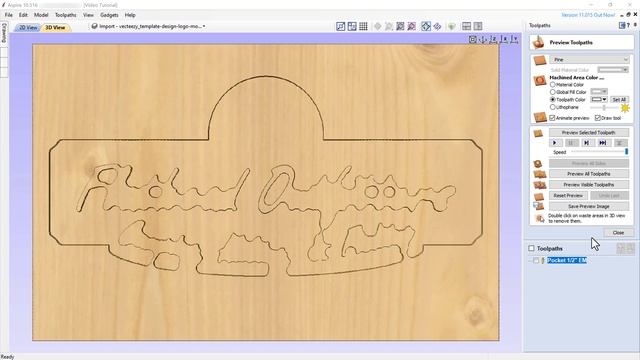Open the Toolpaths menu
The image size is (640, 360).
coord(66,15)
